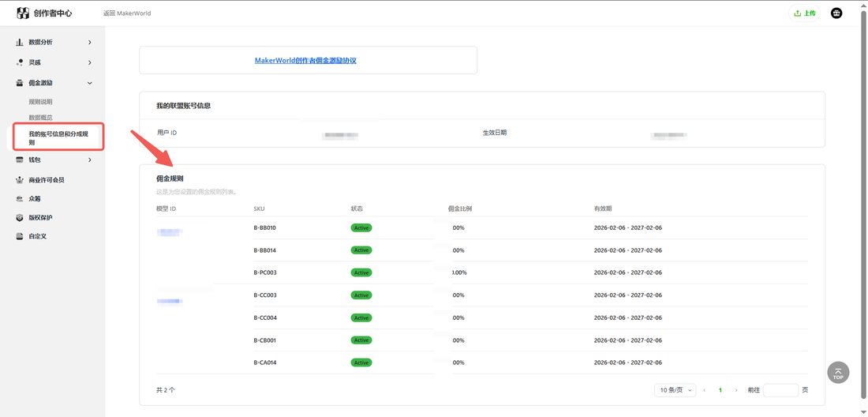
Task: Go to previous page arrow in pagination
Action: [704, 390]
